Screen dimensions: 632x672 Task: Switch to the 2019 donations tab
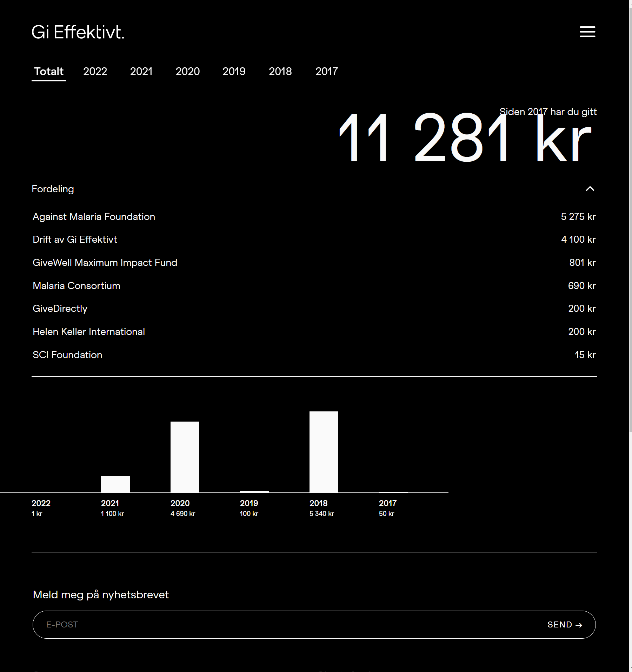234,71
